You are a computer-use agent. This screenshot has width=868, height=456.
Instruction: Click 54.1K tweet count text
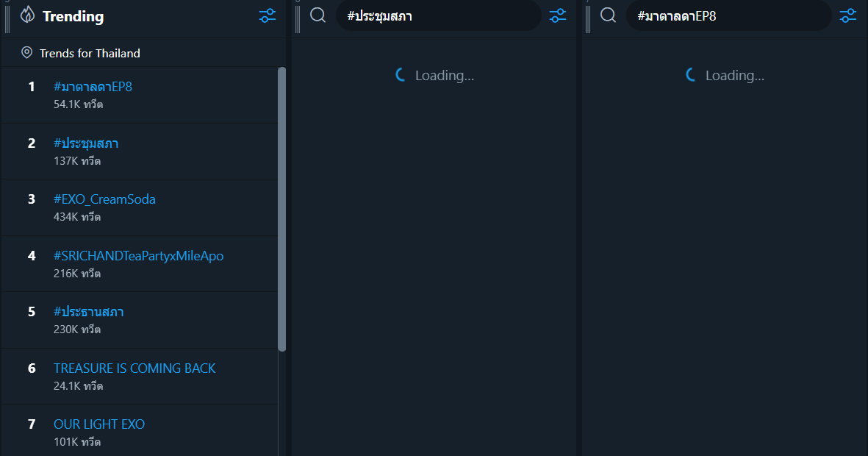tap(78, 104)
